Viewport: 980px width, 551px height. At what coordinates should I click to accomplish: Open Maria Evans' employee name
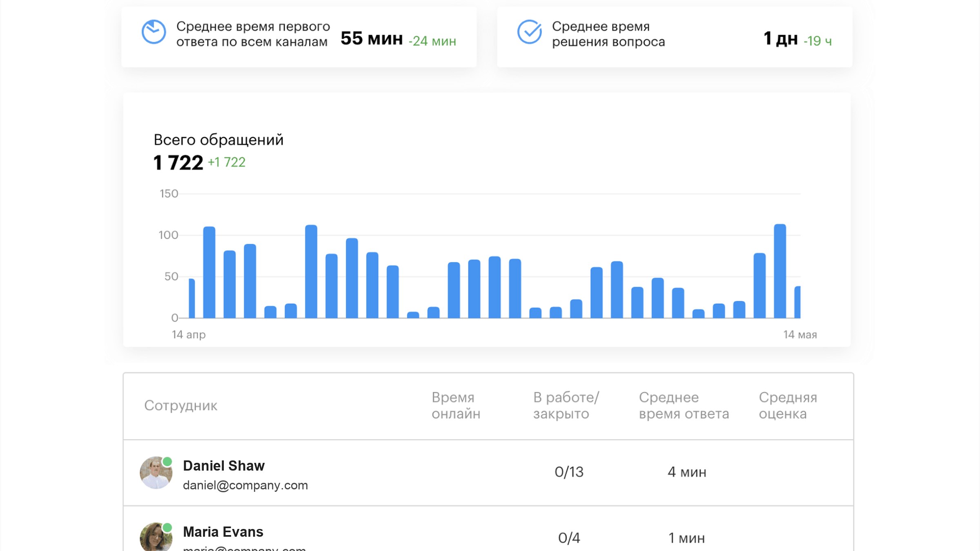pyautogui.click(x=223, y=532)
